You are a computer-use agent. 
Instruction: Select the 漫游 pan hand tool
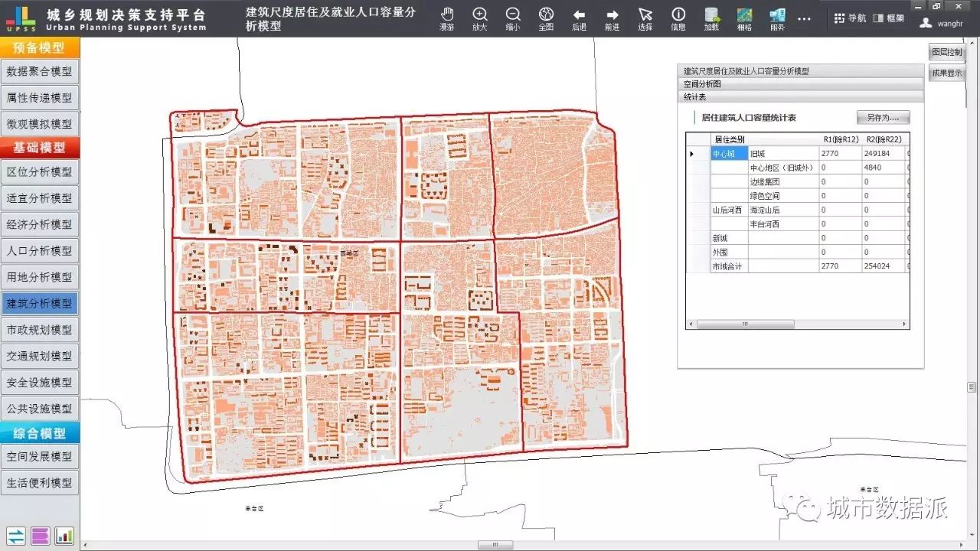coord(446,18)
